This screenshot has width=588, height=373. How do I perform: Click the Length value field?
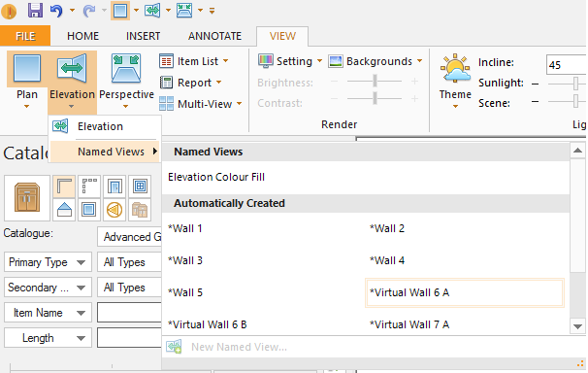130,338
